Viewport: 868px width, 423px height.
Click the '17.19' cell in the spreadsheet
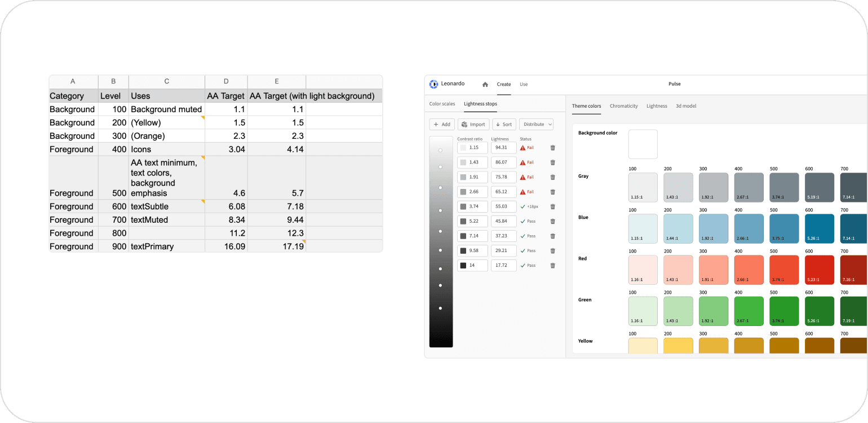point(277,246)
